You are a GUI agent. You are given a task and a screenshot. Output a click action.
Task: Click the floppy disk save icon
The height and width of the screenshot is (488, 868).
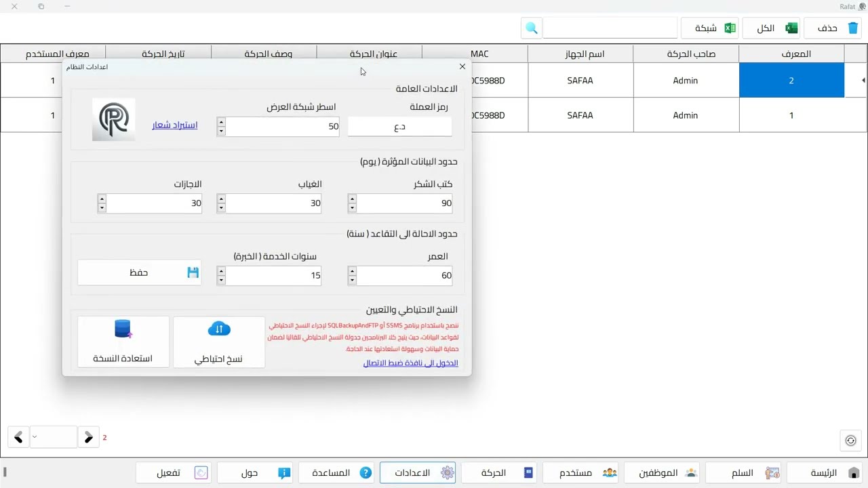193,272
